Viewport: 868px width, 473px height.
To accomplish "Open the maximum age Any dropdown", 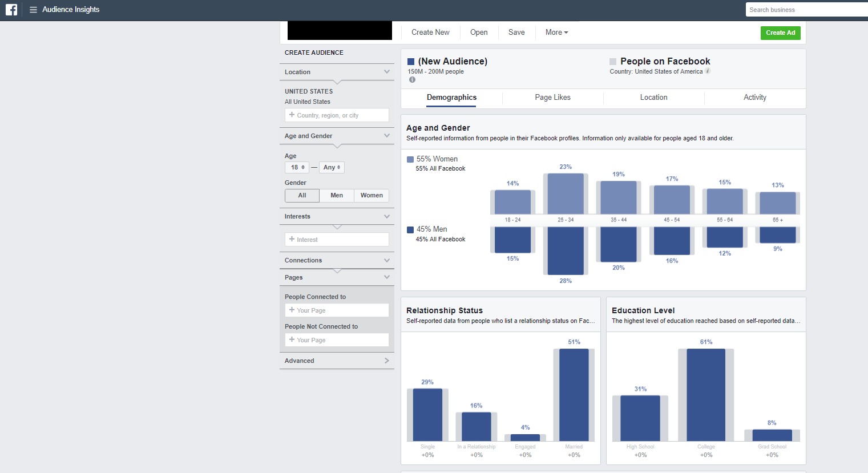I will [x=332, y=167].
